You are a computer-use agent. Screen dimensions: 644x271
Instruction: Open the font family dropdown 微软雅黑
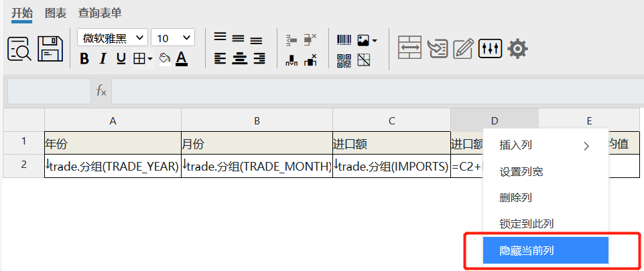click(x=112, y=38)
